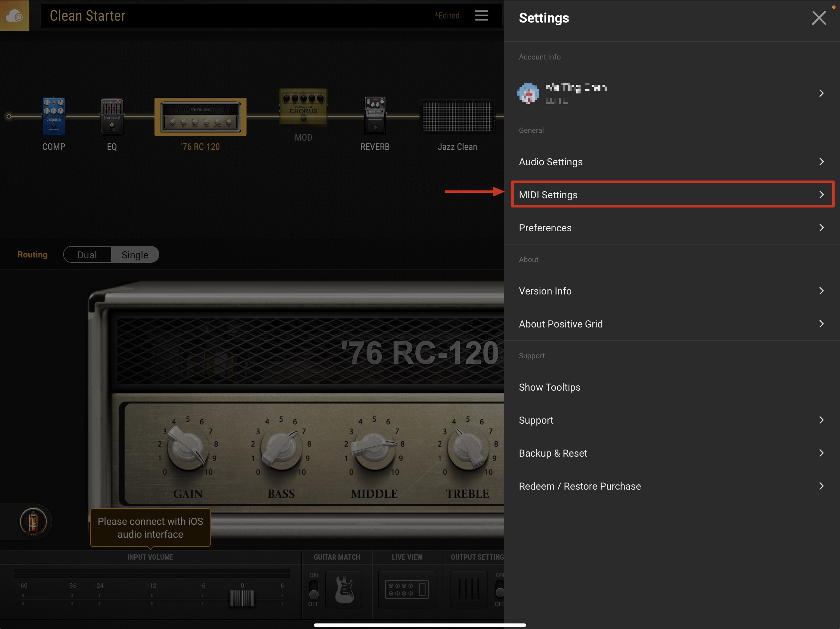Click the tube tuner icon

click(33, 521)
